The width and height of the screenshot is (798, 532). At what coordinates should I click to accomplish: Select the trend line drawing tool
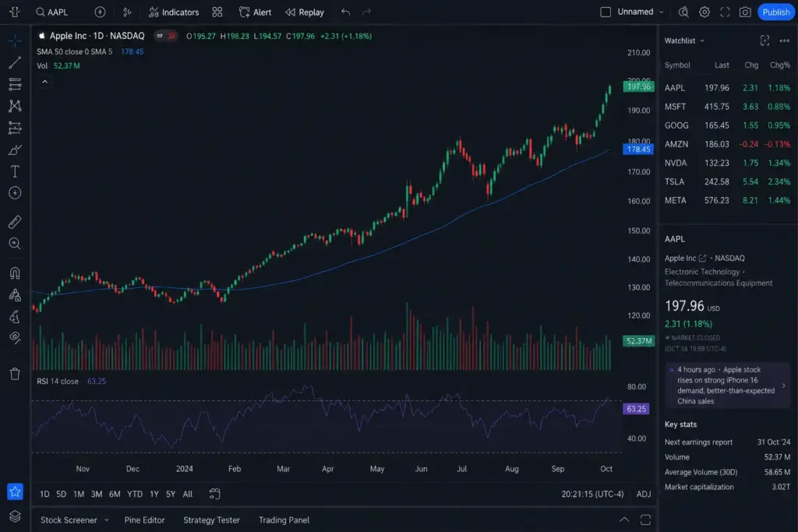click(x=15, y=62)
